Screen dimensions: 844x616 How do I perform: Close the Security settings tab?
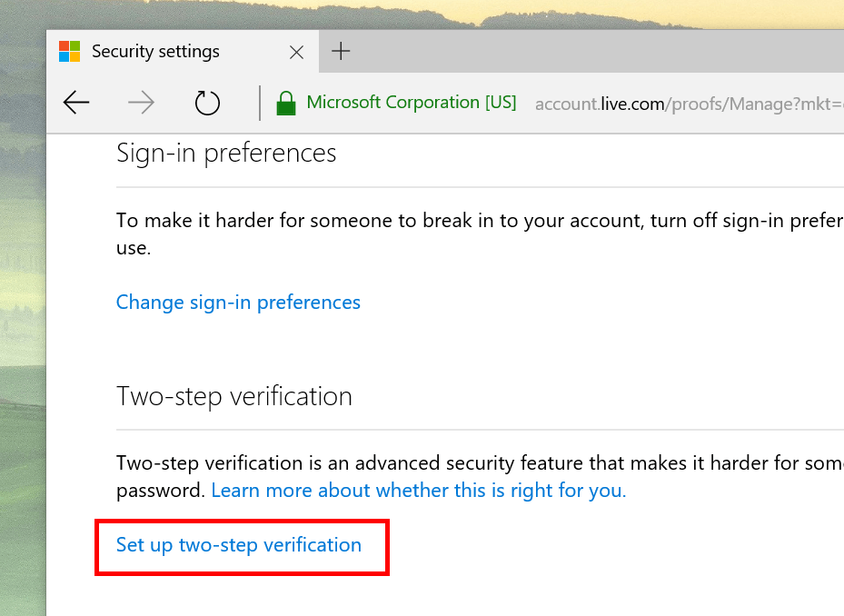296,52
